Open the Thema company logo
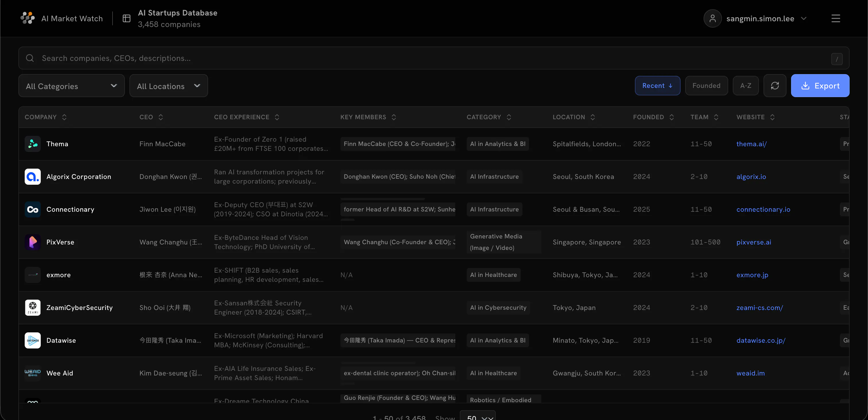 [33, 144]
